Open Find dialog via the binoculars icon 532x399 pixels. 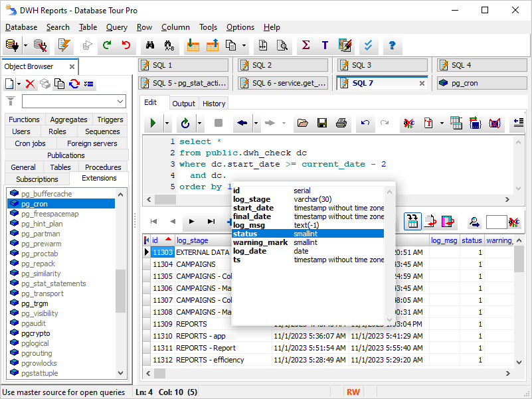pos(150,45)
